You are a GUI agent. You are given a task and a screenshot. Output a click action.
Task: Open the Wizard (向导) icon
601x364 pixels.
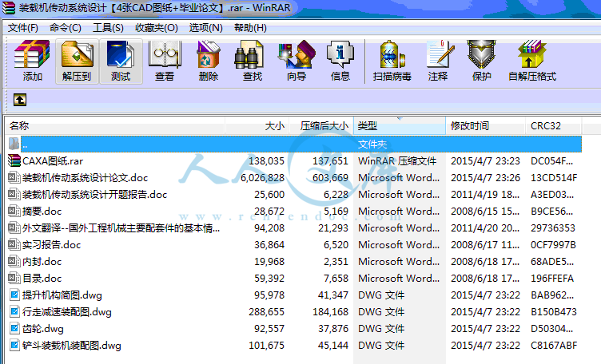click(297, 54)
